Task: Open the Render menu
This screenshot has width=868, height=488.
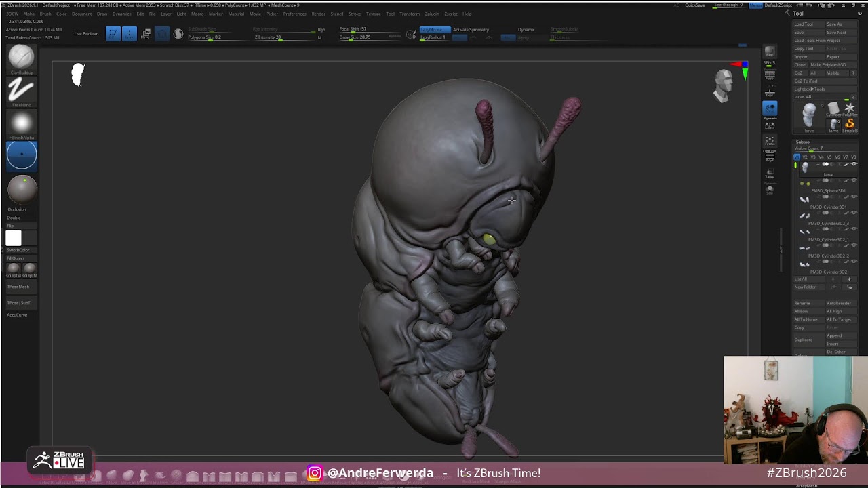Action: point(318,14)
